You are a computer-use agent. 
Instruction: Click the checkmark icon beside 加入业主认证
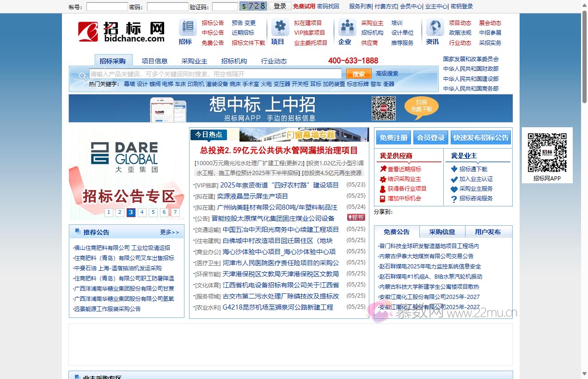[x=453, y=178]
